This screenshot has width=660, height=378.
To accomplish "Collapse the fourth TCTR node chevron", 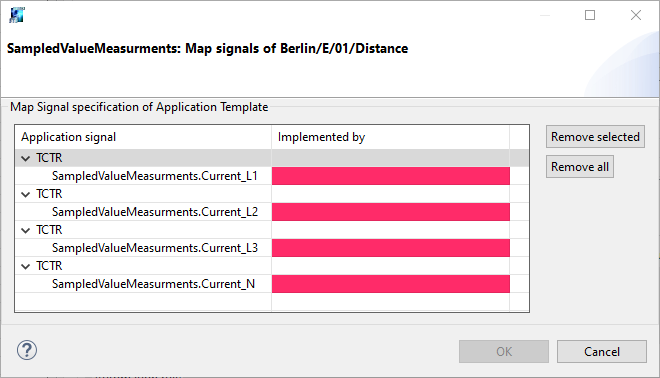I will (x=26, y=266).
